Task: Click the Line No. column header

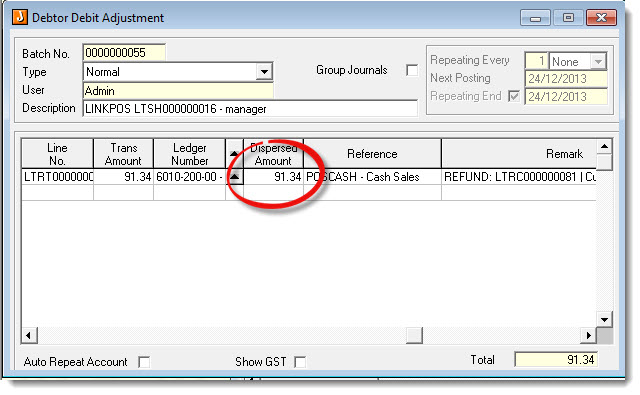Action: tap(57, 154)
